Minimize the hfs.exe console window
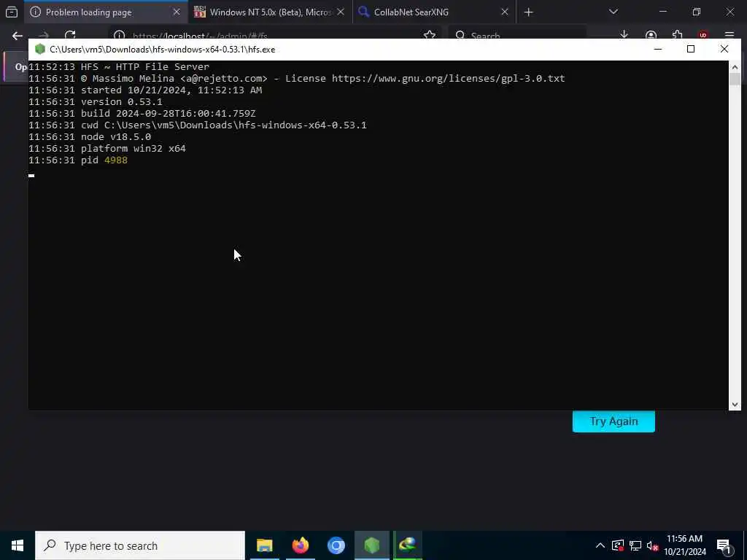Viewport: 747px width, 560px height. [x=658, y=49]
